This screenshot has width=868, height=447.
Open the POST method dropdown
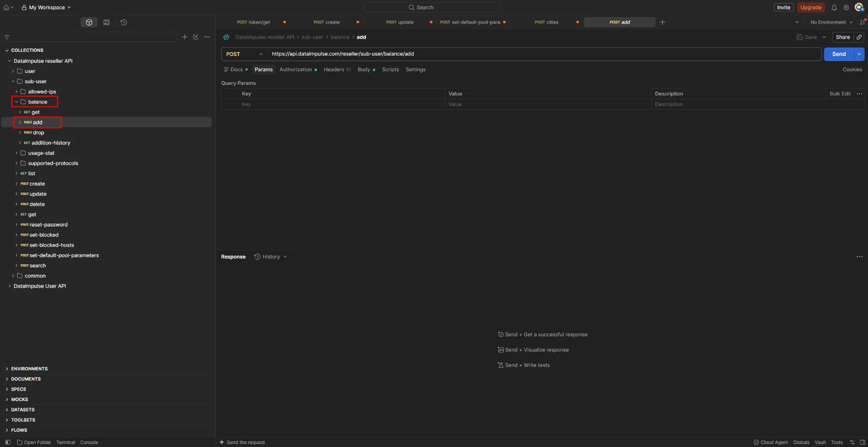click(244, 54)
